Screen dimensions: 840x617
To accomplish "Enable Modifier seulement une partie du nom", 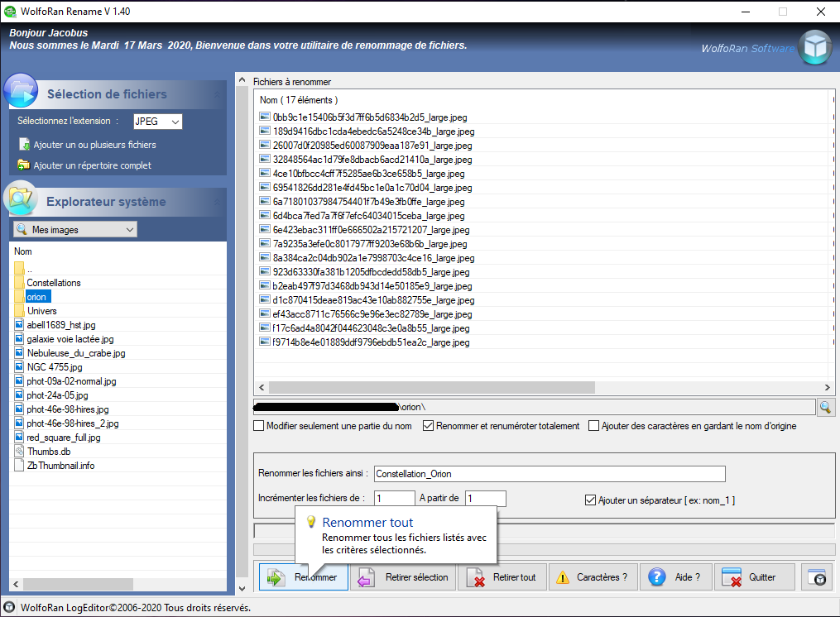I will coord(259,427).
